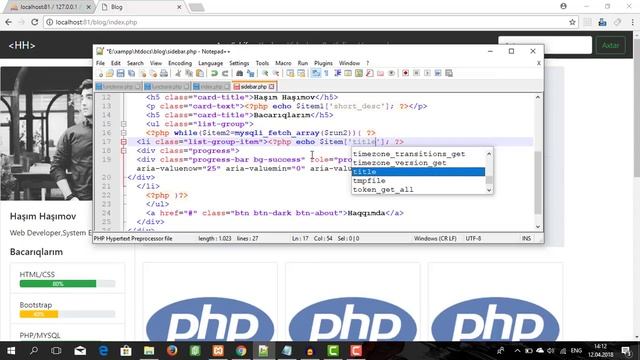Click the Zoom In toolbar icon
The image size is (640, 360).
265,73
